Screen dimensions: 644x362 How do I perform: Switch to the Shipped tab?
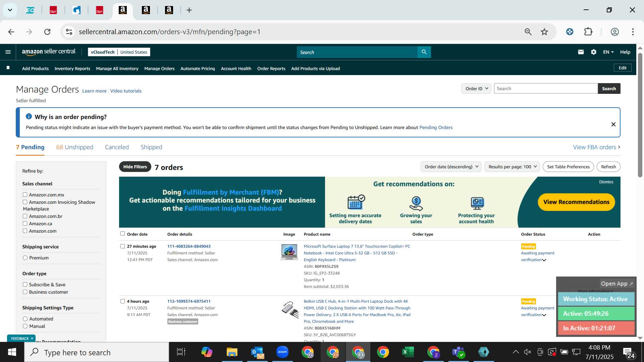pos(151,147)
